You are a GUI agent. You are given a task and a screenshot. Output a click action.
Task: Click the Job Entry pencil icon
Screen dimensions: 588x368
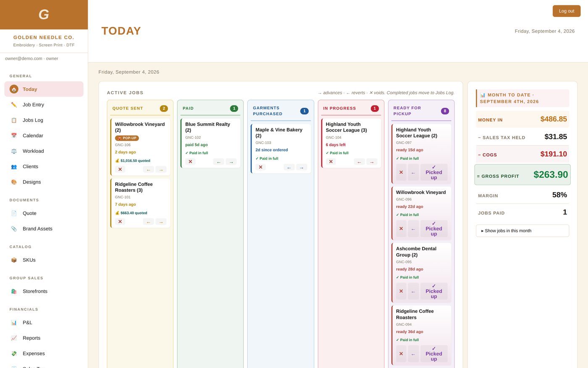tap(14, 105)
